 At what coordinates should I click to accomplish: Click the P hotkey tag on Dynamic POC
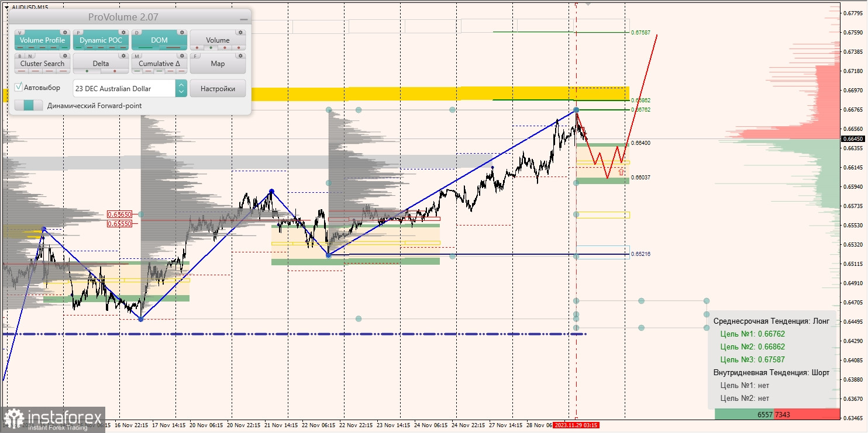pyautogui.click(x=78, y=33)
